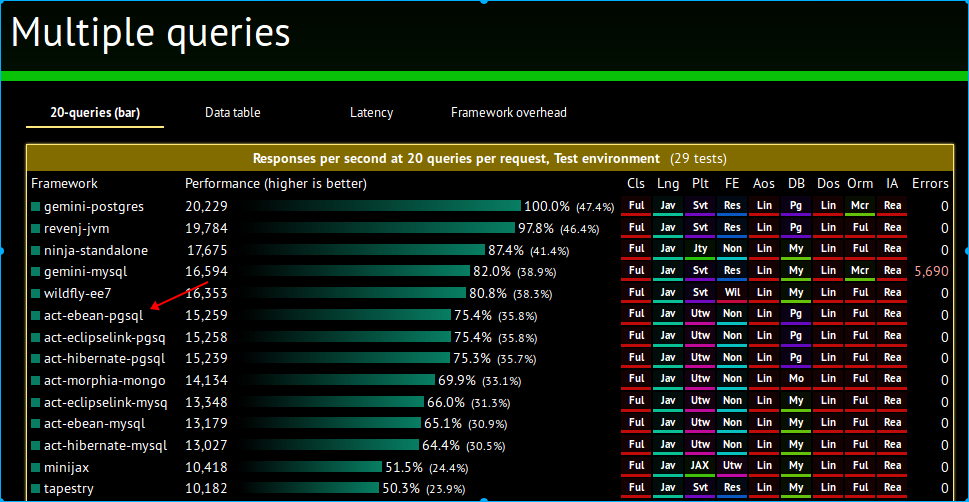Viewport: 969px width, 502px height.
Task: Click the act-ebean-mysql framework name
Action: point(95,424)
